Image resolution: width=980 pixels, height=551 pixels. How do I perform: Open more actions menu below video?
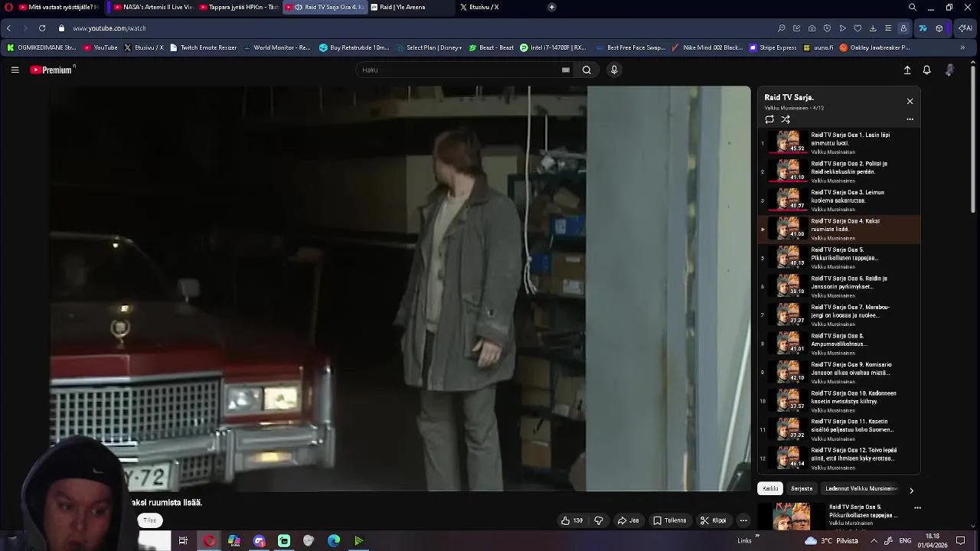click(743, 520)
